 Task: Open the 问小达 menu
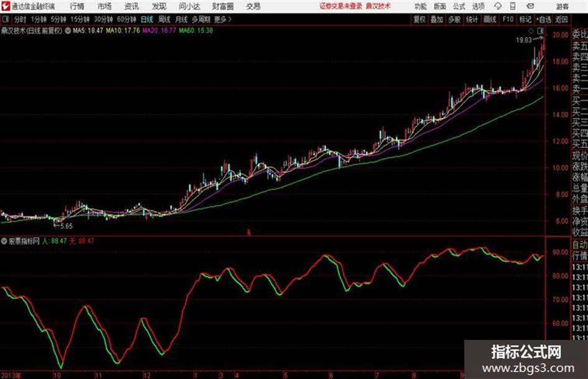click(189, 6)
